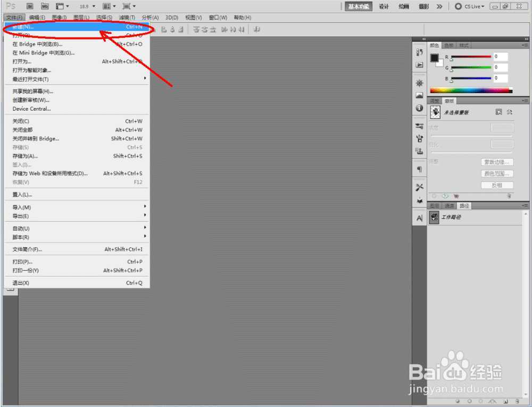
Task: Open the Clone Source stamp icon
Action: coord(419,151)
